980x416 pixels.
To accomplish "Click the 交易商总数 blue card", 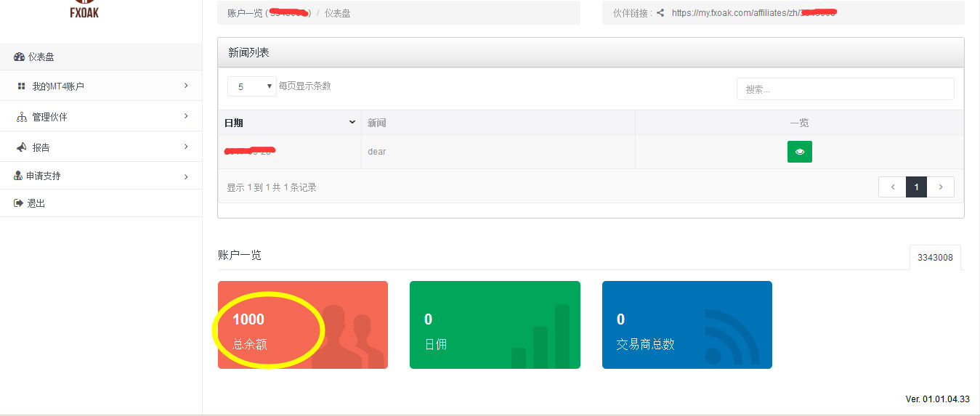I will point(687,325).
